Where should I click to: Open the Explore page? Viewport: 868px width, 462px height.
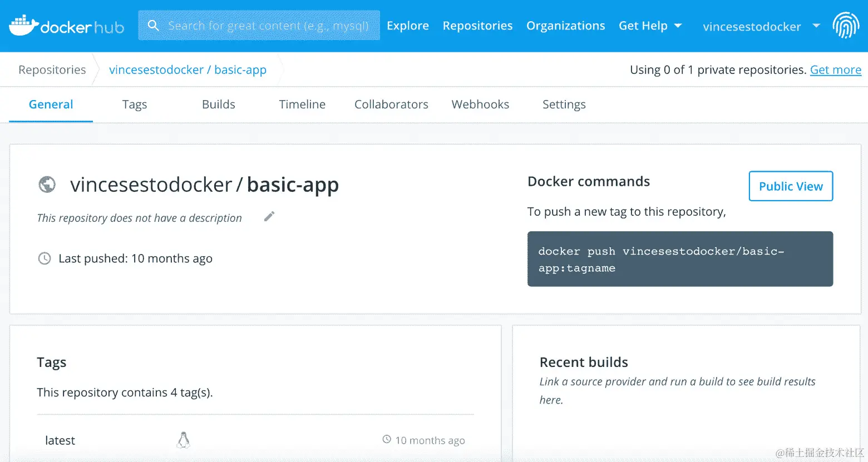tap(408, 25)
